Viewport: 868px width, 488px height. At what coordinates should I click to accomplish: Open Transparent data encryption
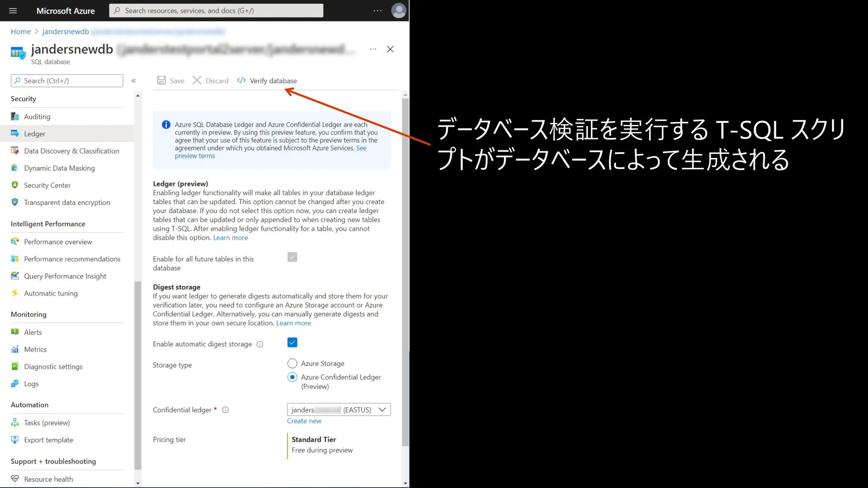pyautogui.click(x=67, y=202)
